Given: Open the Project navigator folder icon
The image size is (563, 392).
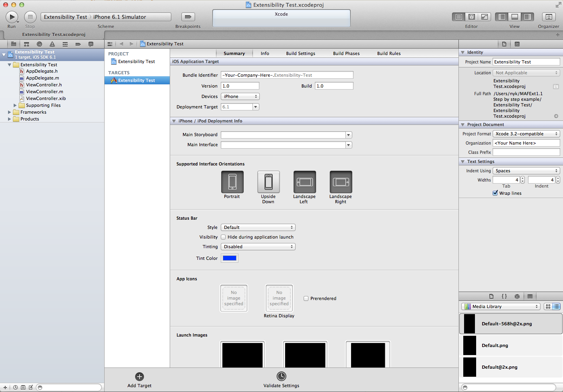Looking at the screenshot, I should coord(14,44).
